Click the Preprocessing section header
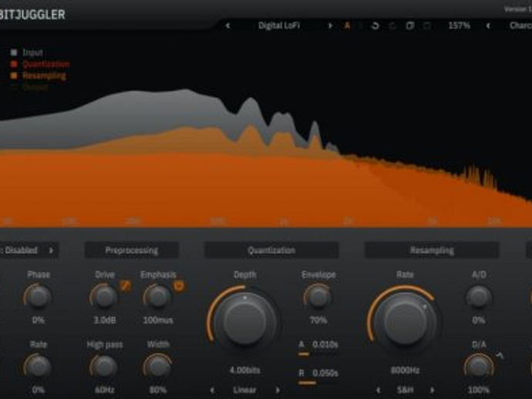 132,250
